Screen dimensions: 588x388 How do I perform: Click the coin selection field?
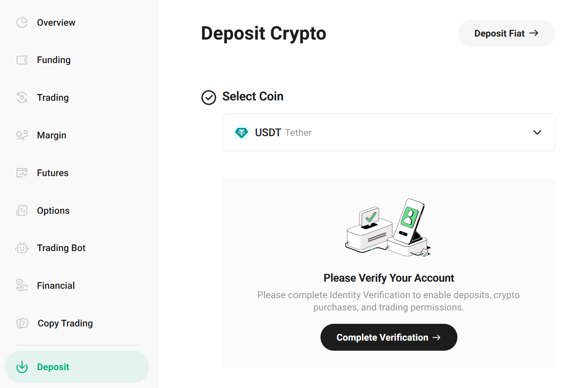(x=388, y=132)
